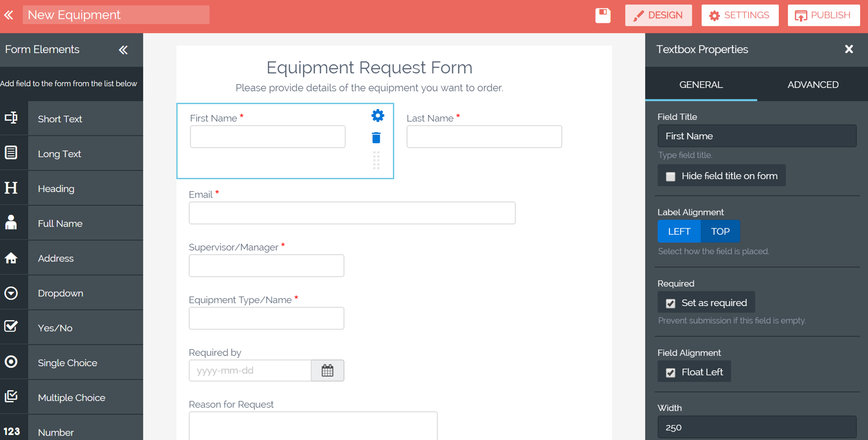This screenshot has width=868, height=440.
Task: Switch to the ADVANCED tab
Action: (x=813, y=85)
